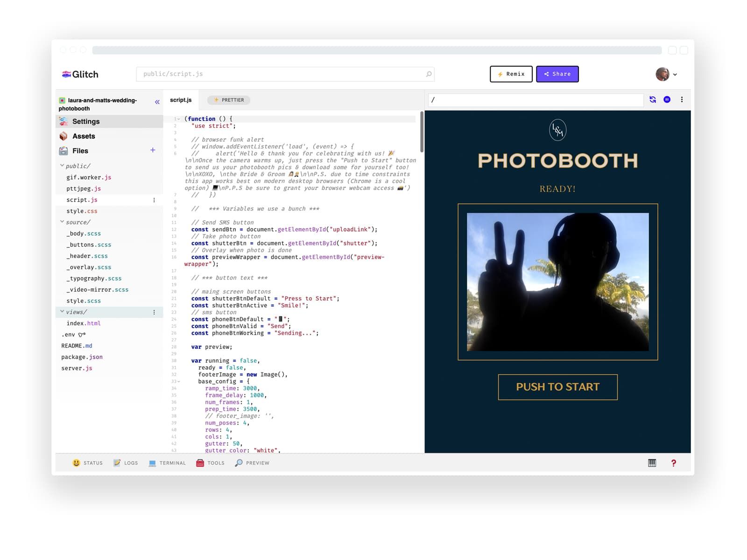Expand the account dropdown chevron

click(675, 75)
